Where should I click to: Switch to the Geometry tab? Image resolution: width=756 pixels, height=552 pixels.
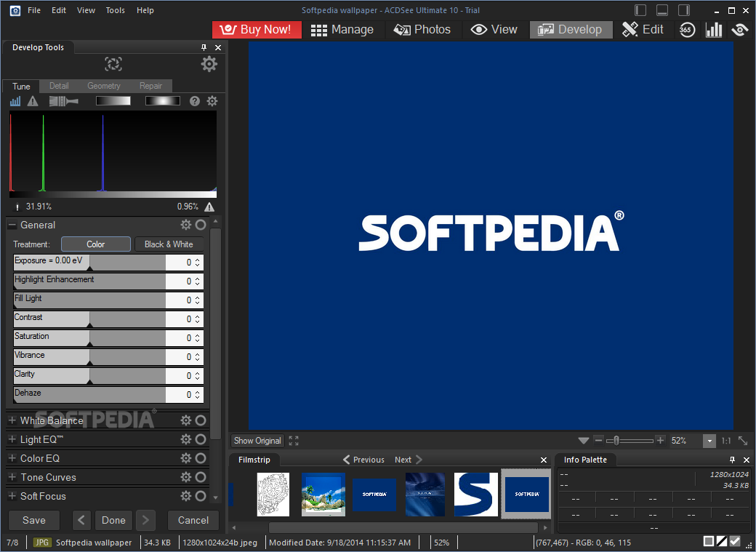click(104, 86)
